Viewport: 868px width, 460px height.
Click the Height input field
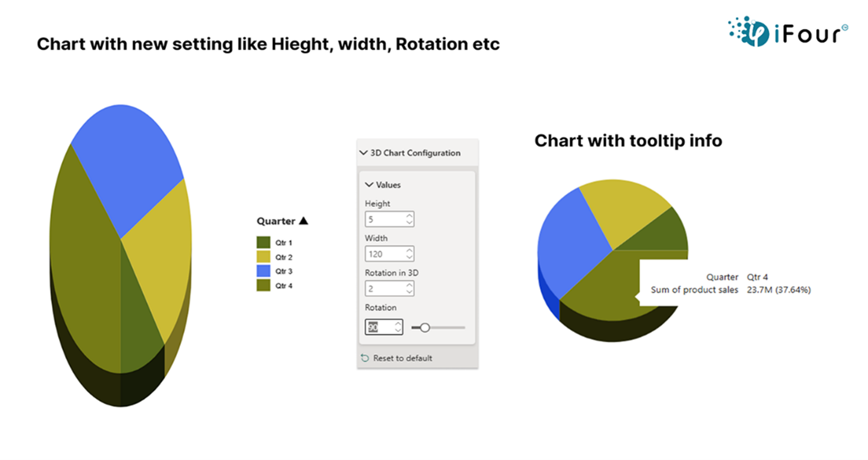390,219
